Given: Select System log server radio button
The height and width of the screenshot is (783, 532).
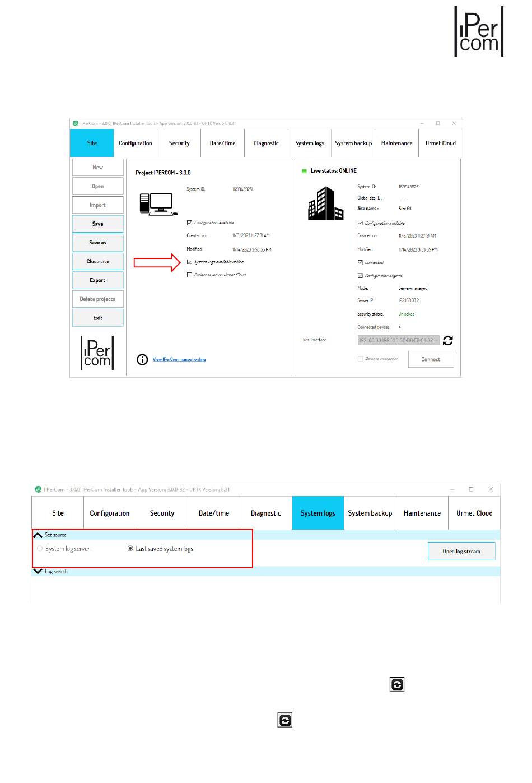Looking at the screenshot, I should [40, 549].
